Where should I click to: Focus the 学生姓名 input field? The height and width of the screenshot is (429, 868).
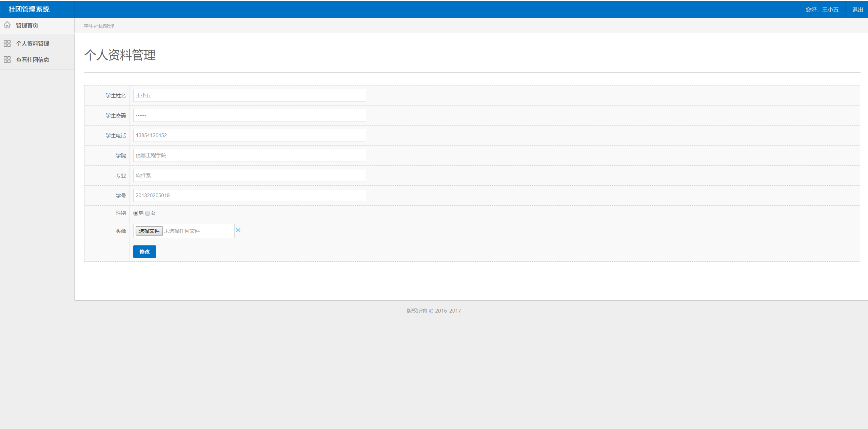(x=250, y=95)
